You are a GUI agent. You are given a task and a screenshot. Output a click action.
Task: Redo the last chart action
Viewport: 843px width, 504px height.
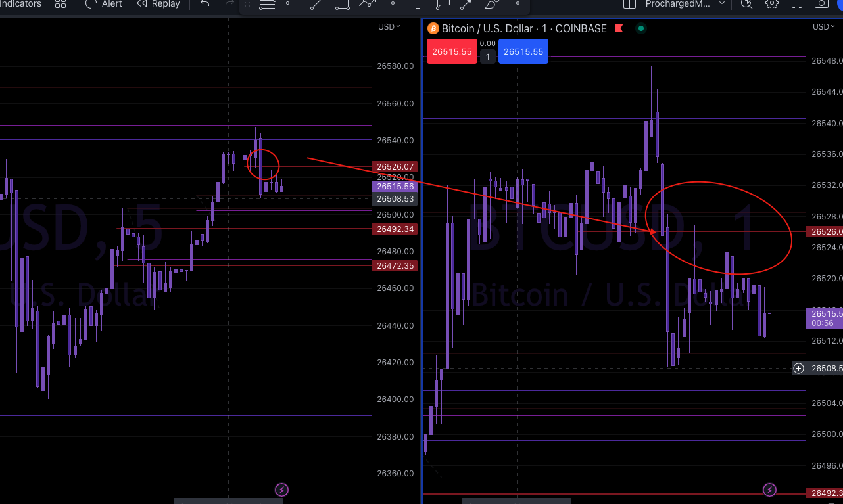pyautogui.click(x=229, y=4)
